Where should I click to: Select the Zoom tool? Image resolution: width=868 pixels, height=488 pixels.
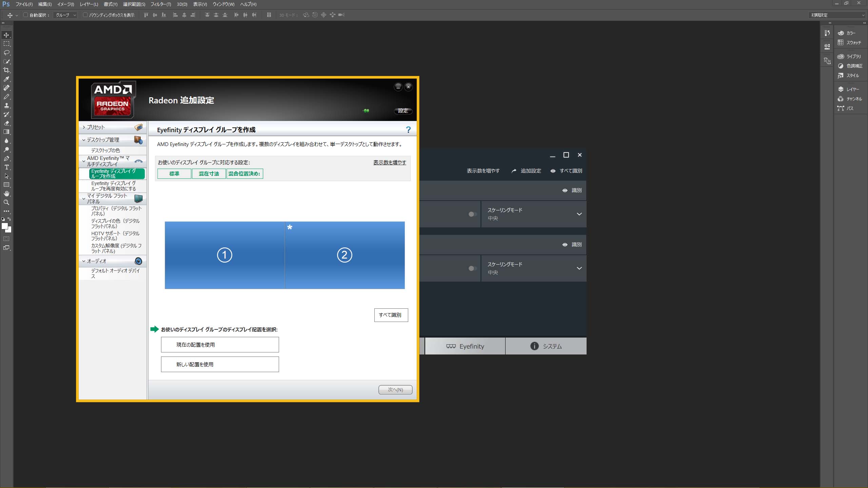6,202
